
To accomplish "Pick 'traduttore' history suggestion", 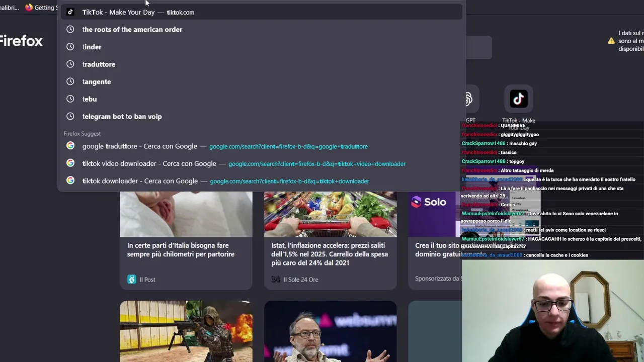I will [261, 64].
